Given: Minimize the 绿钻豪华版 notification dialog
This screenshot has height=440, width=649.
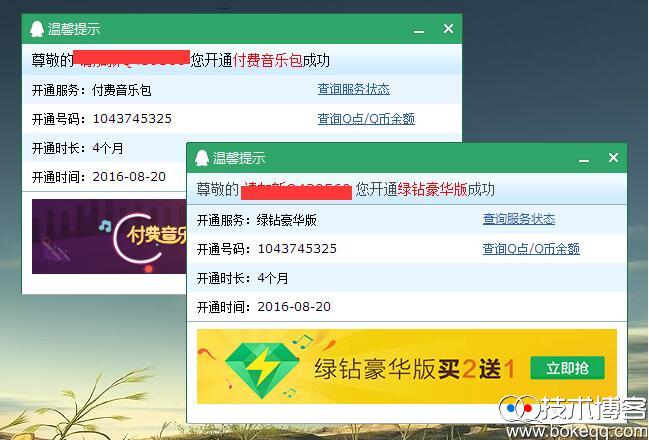Looking at the screenshot, I should [x=584, y=159].
